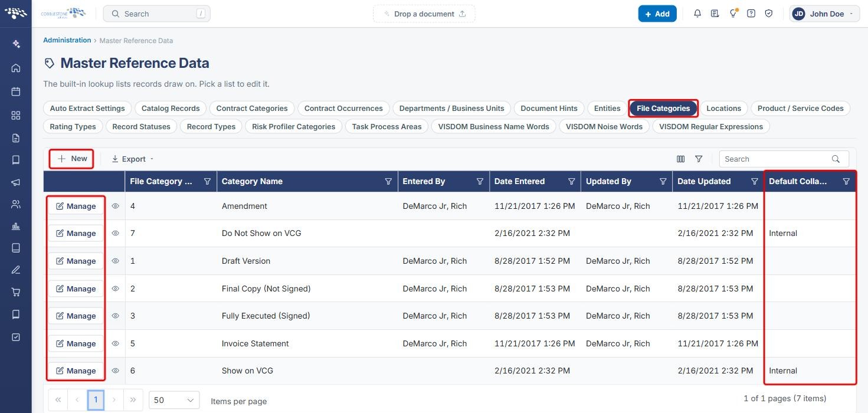Switch to the Record Statuses tab
Viewport: 868px width, 413px height.
coord(141,126)
